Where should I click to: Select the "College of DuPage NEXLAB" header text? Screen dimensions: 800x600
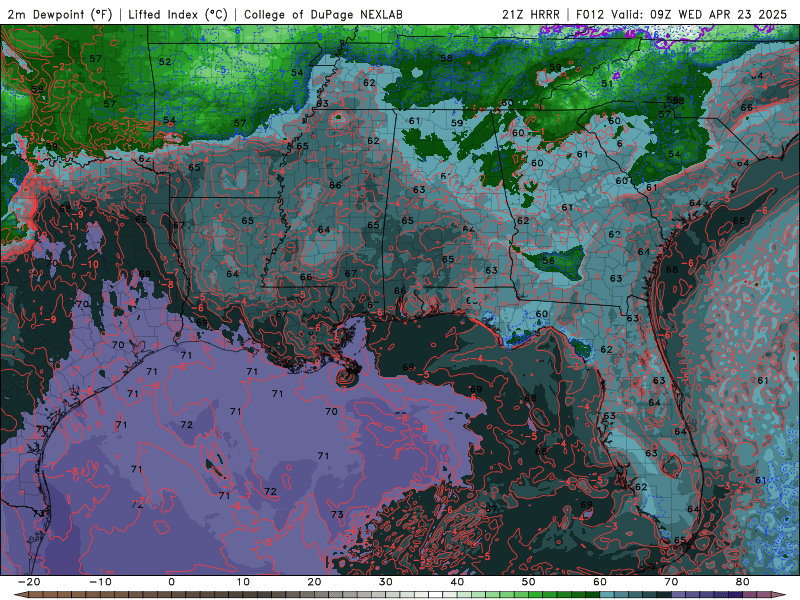tap(323, 14)
